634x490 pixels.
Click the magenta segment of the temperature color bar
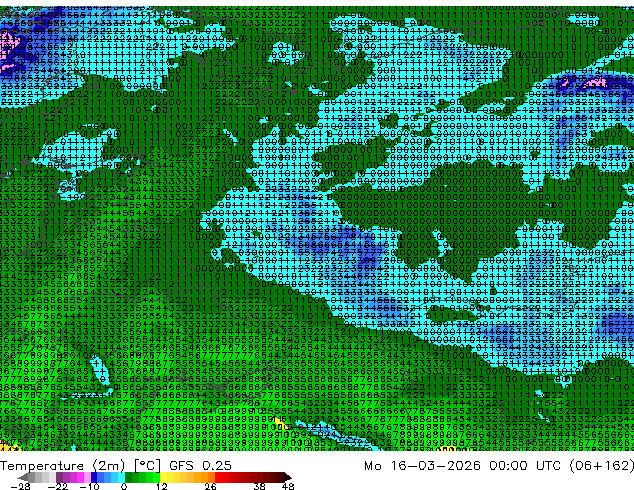pyautogui.click(x=80, y=477)
